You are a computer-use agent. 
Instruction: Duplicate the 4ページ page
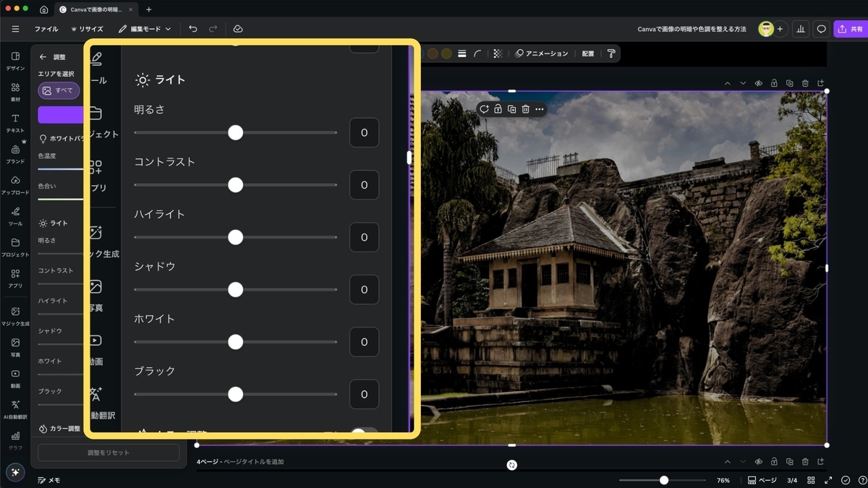(x=790, y=461)
